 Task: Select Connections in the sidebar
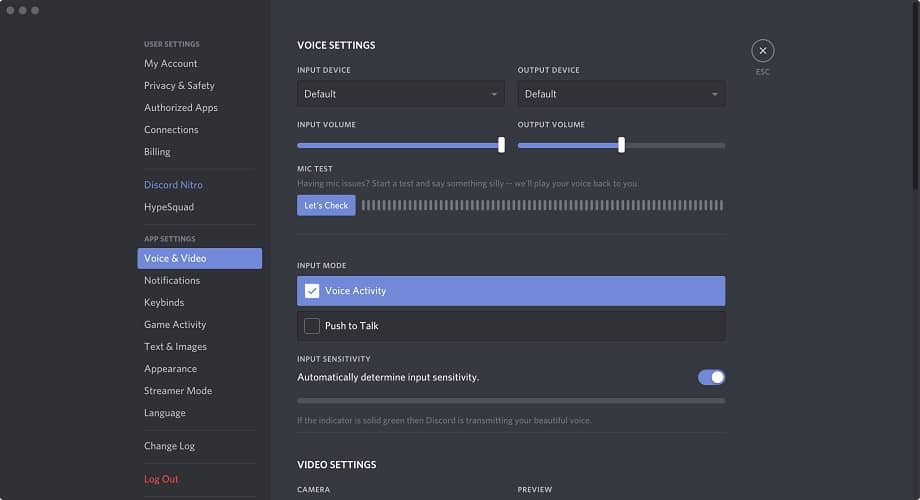171,130
